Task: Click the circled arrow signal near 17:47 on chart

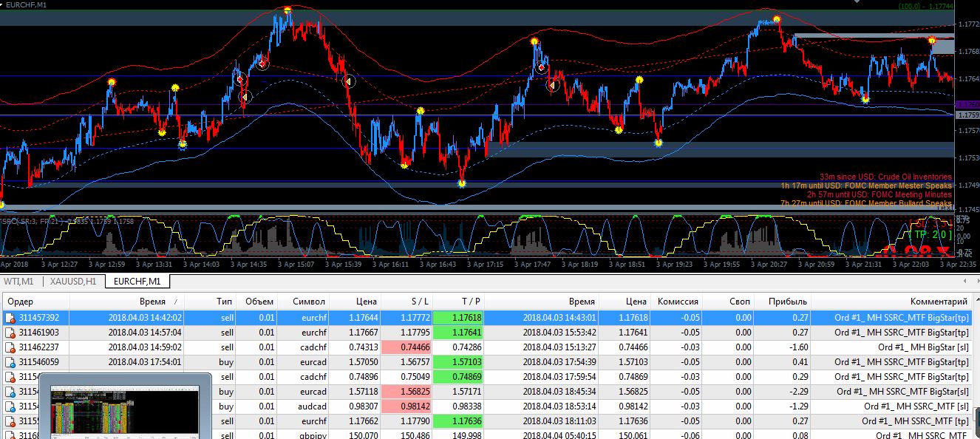Action: pos(552,86)
